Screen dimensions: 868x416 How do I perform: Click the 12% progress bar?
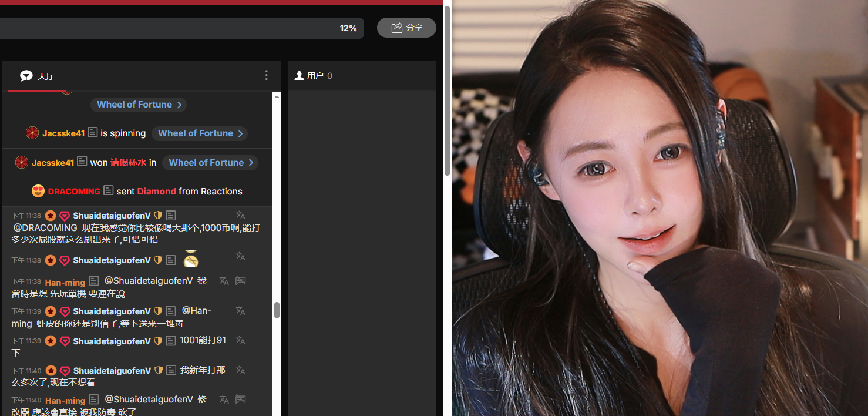pyautogui.click(x=176, y=28)
